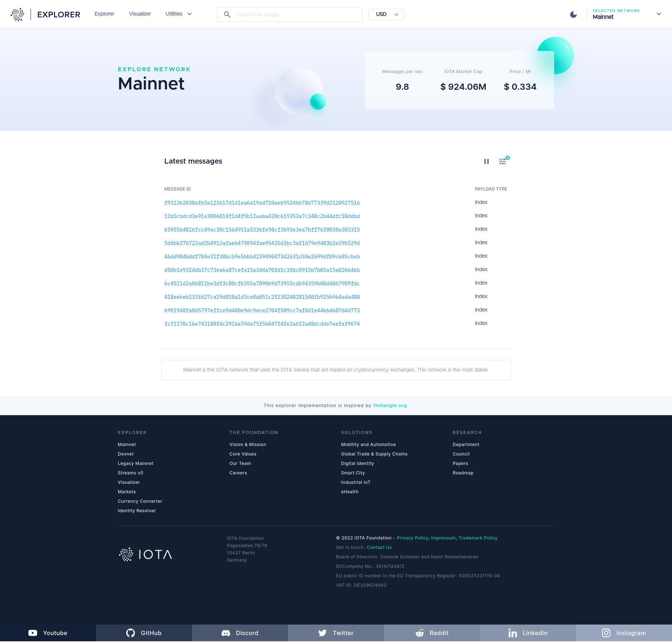Click footer Mainnet link

(x=127, y=445)
